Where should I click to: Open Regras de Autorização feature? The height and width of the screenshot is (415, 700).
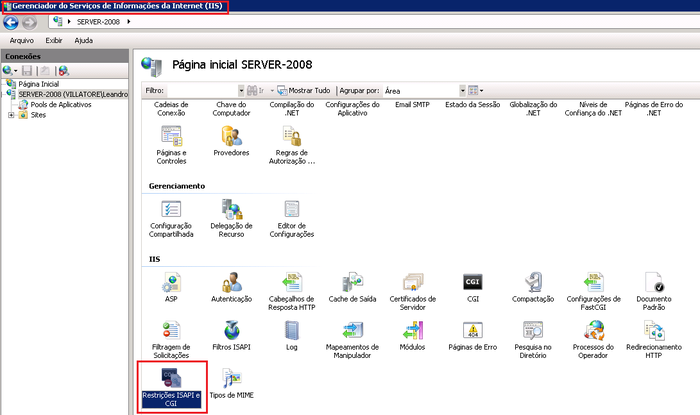tap(292, 145)
